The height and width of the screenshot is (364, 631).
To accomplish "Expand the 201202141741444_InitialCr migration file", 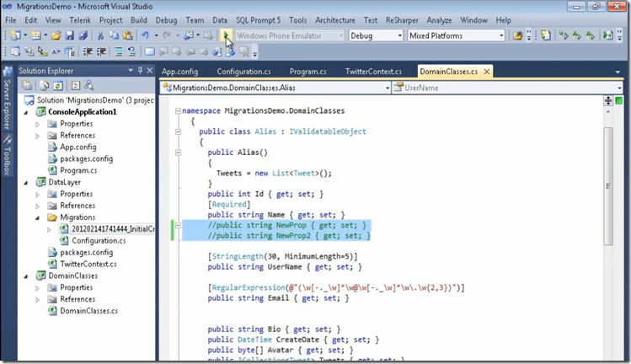I will 49,229.
